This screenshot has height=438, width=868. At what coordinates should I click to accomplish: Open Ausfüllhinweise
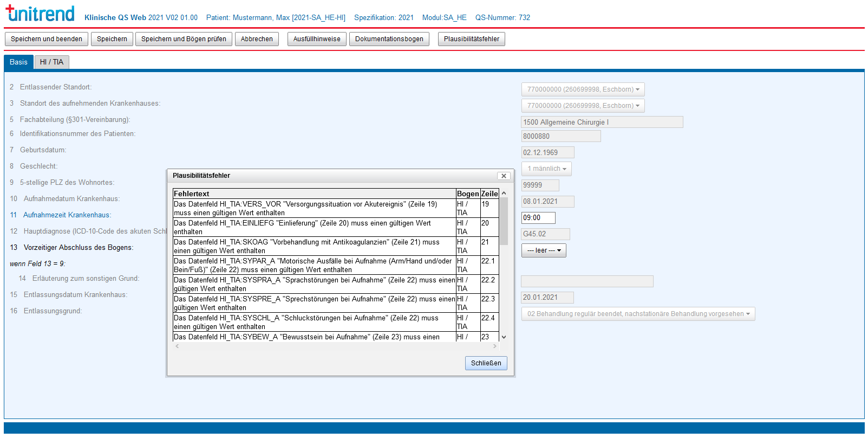click(317, 39)
